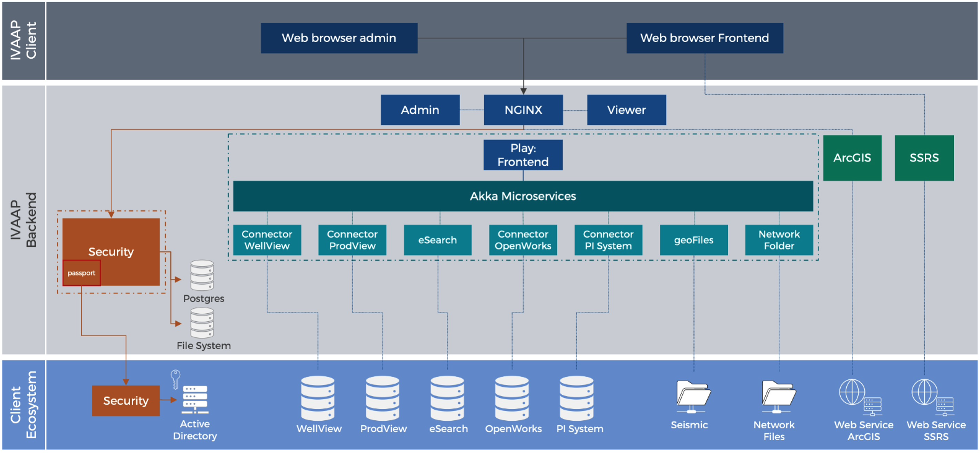Select the PI System database cylinder icon
Image resolution: width=980 pixels, height=453 pixels.
click(576, 398)
